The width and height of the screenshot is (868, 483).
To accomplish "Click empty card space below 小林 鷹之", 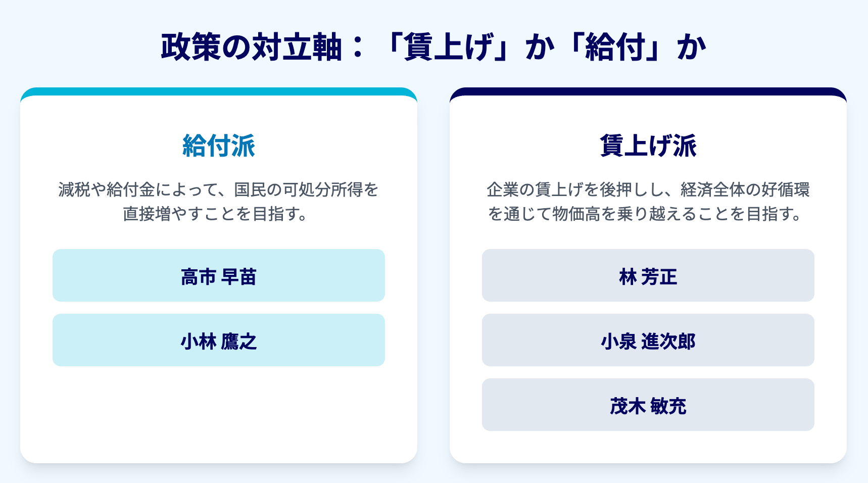I will 218,414.
